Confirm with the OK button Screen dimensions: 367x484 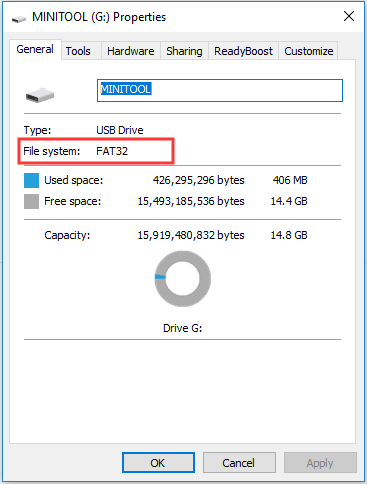(158, 463)
